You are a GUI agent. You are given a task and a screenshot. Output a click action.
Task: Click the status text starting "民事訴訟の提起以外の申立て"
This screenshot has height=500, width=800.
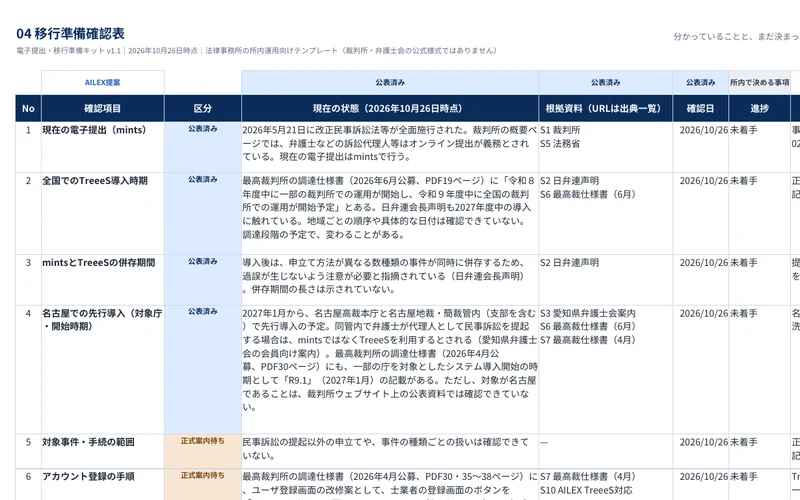386,448
